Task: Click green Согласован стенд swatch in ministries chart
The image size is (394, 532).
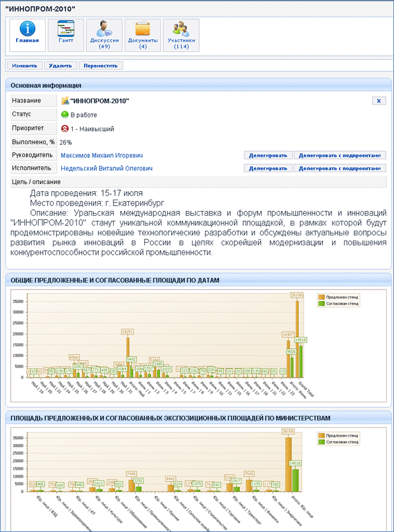Action: tap(321, 442)
